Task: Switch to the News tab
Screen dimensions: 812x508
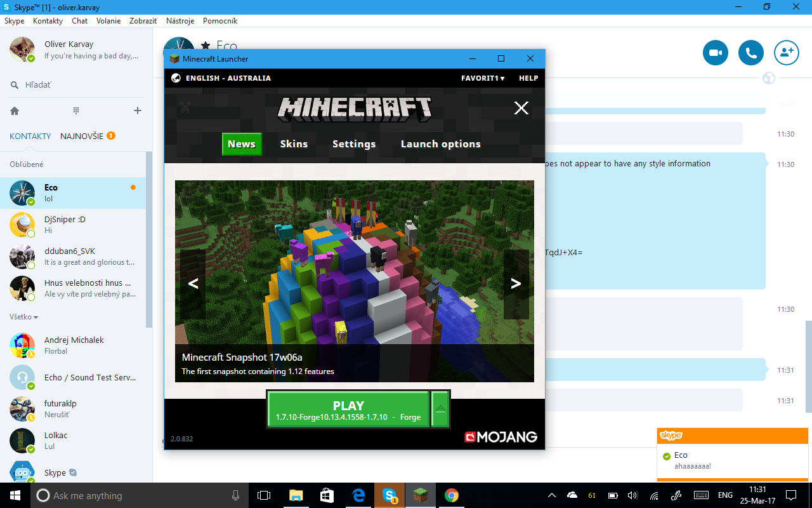Action: (x=242, y=144)
